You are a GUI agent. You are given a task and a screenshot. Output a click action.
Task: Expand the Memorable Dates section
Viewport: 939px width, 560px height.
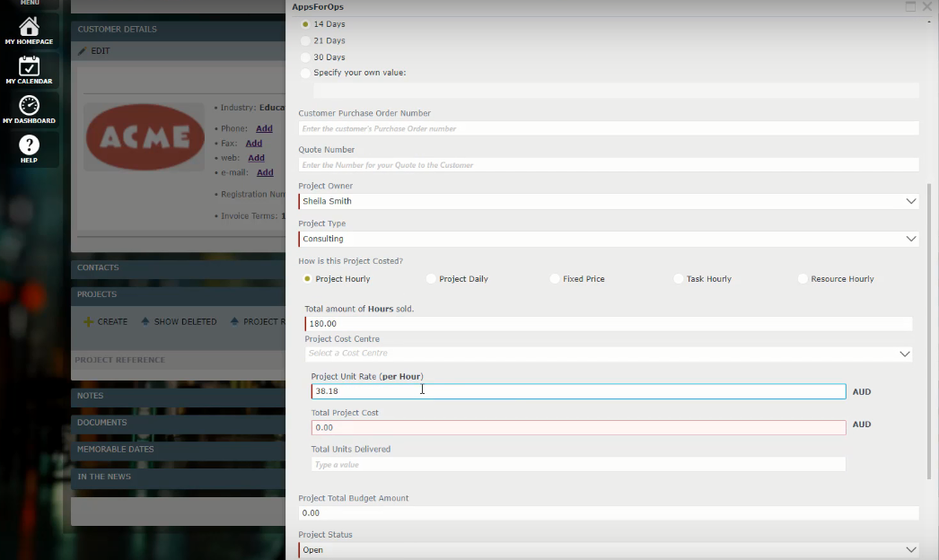179,450
